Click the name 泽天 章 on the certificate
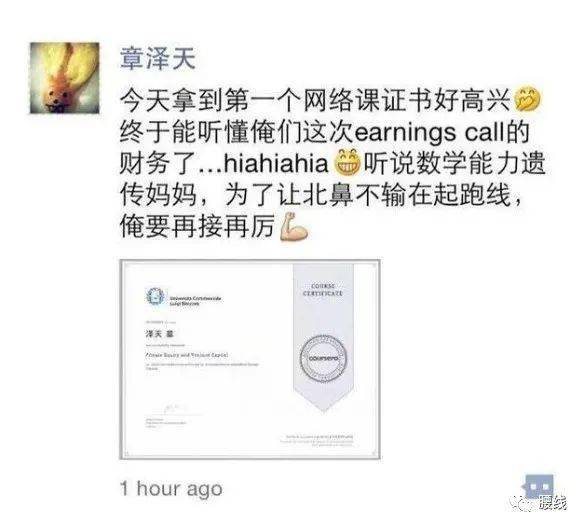Viewport: 585px width, 528px height. point(160,334)
